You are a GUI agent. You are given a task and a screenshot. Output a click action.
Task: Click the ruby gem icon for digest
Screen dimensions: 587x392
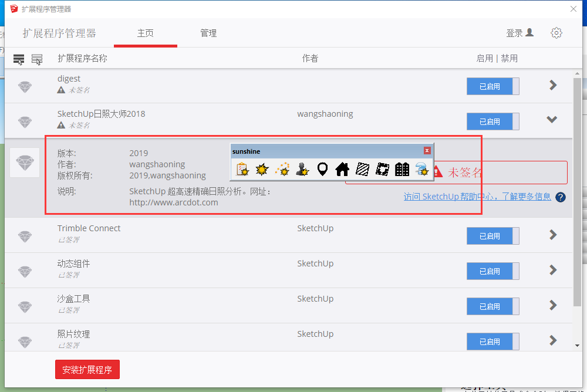(x=25, y=87)
